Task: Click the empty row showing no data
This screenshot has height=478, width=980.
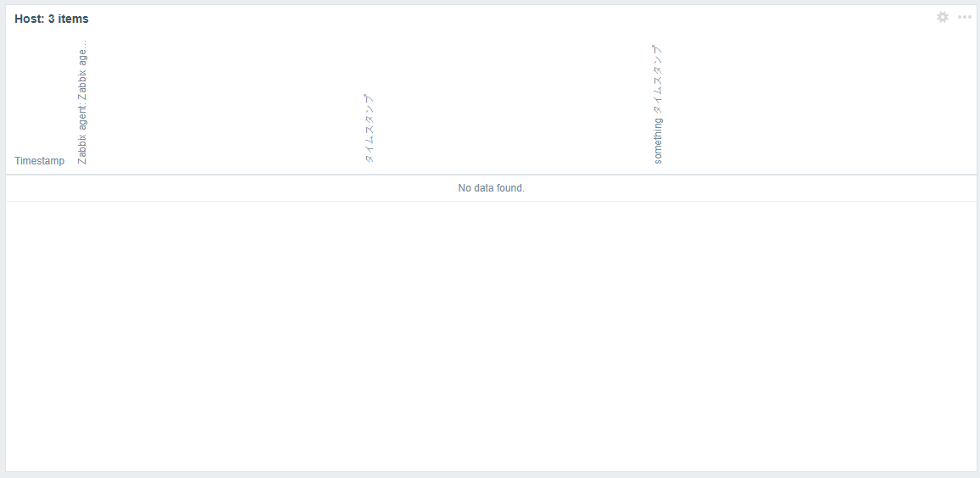Action: [491, 188]
